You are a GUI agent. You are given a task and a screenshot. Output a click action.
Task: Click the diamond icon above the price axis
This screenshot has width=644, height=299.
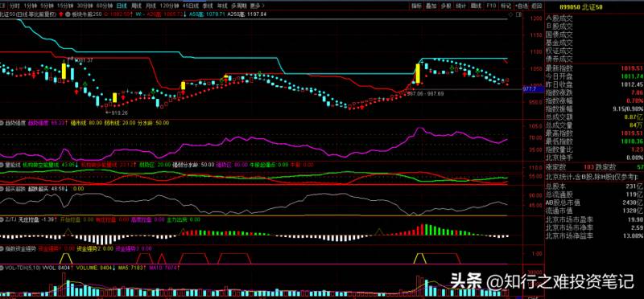511,14
